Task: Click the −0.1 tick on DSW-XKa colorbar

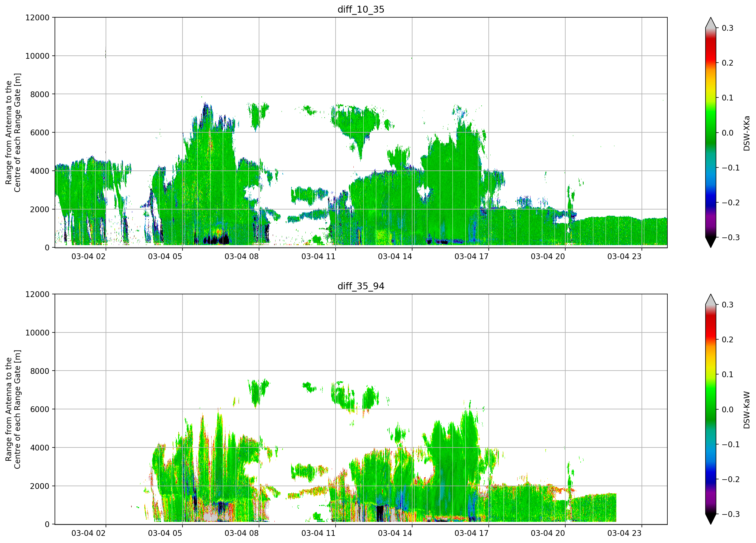Action: coord(731,168)
